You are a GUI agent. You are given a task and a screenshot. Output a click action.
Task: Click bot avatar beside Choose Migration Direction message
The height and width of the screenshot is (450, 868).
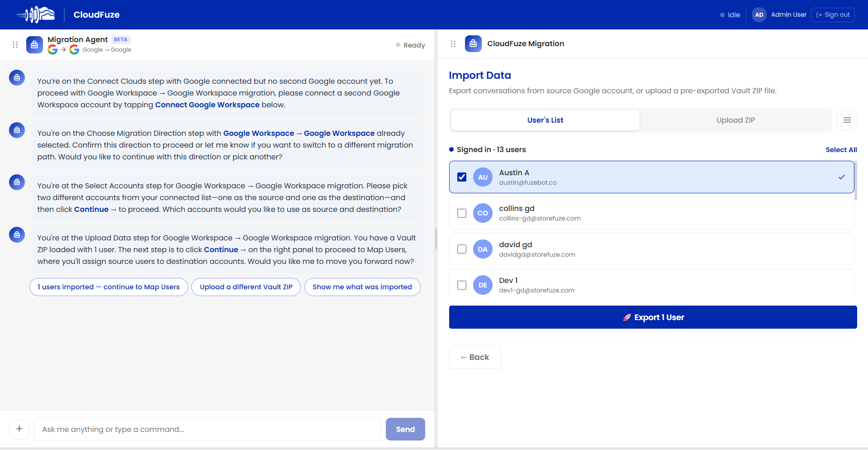pos(17,130)
